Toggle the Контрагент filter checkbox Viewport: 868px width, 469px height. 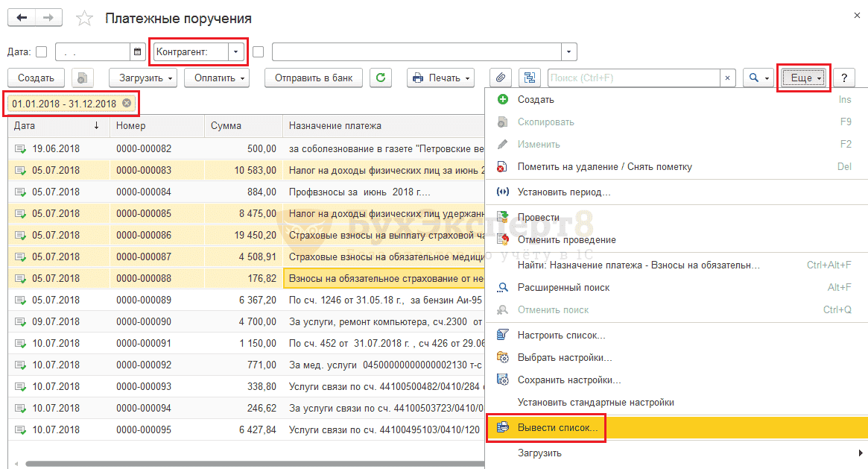[x=259, y=52]
